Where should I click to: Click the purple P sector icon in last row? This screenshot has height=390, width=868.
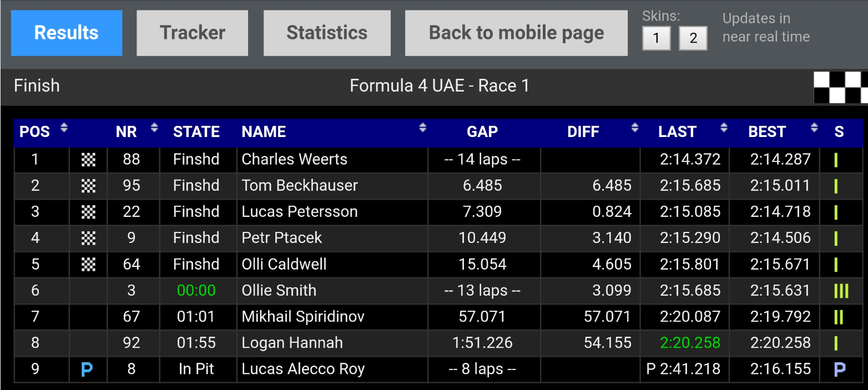840,369
